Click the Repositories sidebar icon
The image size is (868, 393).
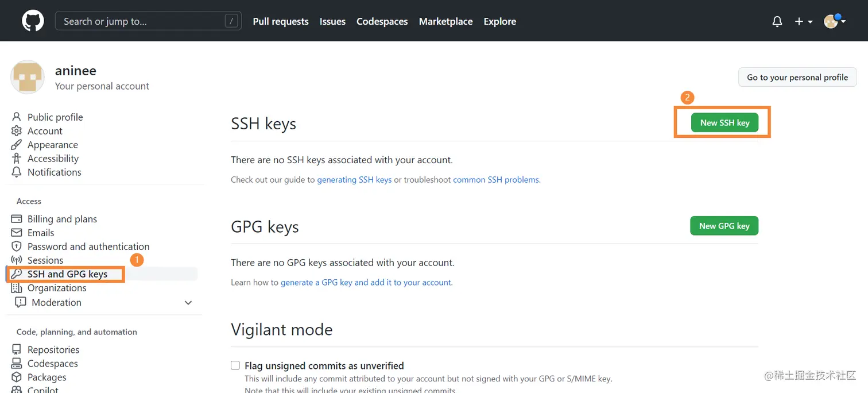click(17, 349)
